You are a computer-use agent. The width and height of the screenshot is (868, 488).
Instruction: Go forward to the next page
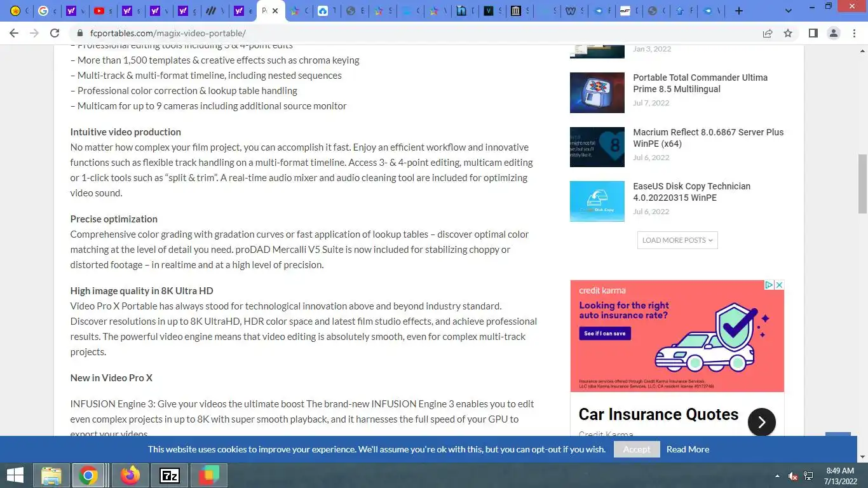pos(34,33)
